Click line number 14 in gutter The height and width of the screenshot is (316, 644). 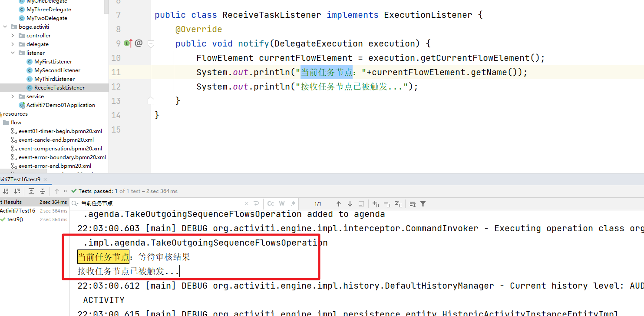tap(116, 115)
